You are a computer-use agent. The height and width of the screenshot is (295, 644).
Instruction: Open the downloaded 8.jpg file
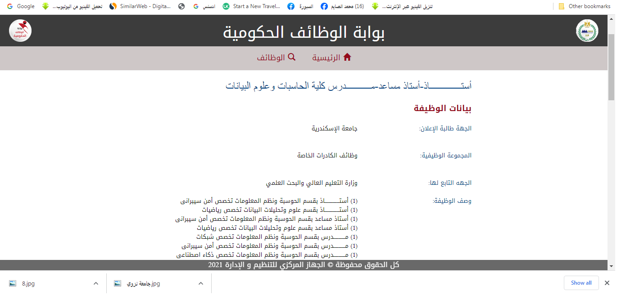click(x=28, y=283)
